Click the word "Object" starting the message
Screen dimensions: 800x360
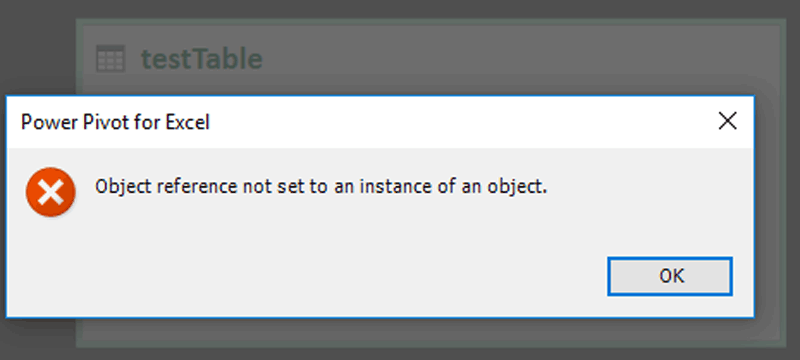click(123, 188)
